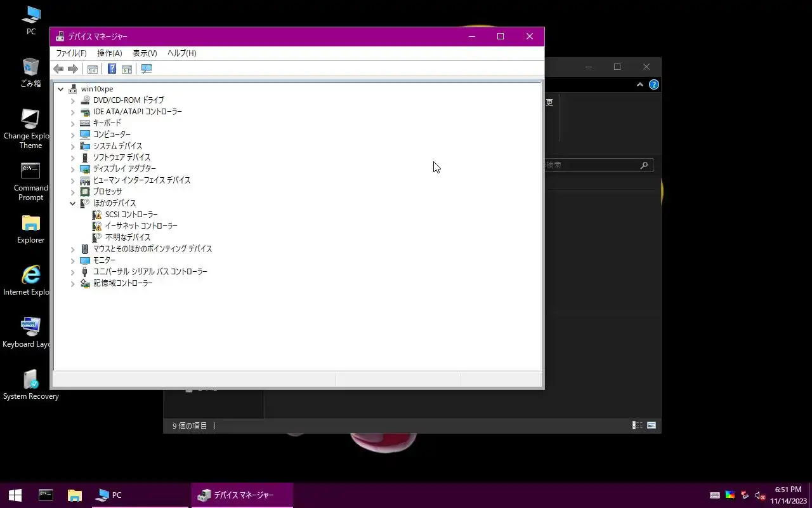Open the ヘルプ(H) menu
Screen dimensions: 812x508
182,53
